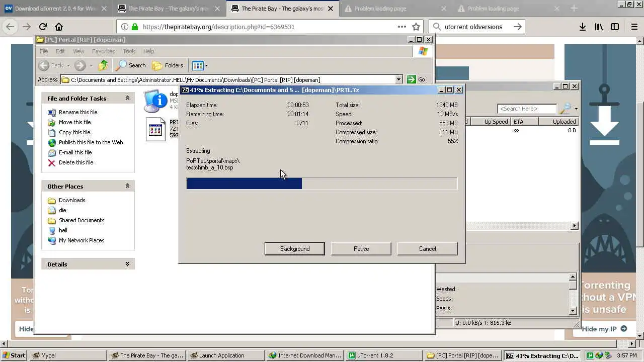Image resolution: width=644 pixels, height=362 pixels.
Task: Sort uTorrent list by ETA column
Action: [x=524, y=122]
